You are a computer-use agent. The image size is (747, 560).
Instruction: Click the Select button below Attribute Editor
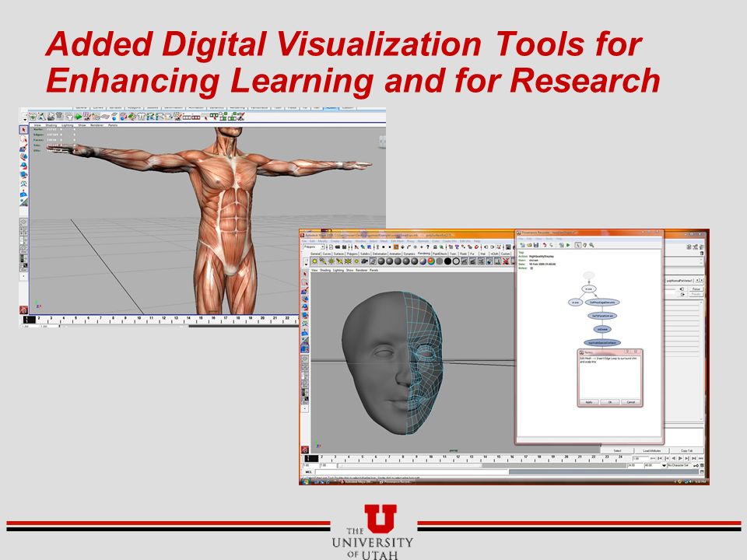[617, 450]
